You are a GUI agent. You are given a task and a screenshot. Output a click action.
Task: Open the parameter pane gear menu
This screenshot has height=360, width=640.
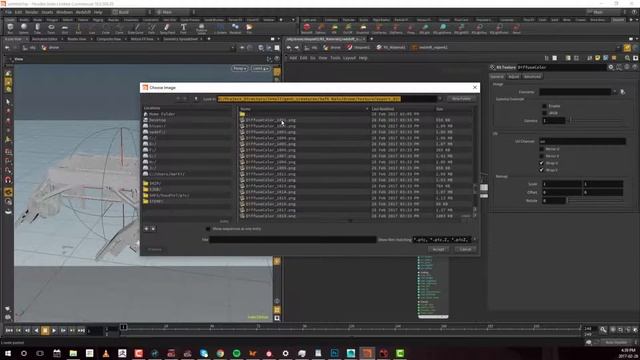click(611, 67)
